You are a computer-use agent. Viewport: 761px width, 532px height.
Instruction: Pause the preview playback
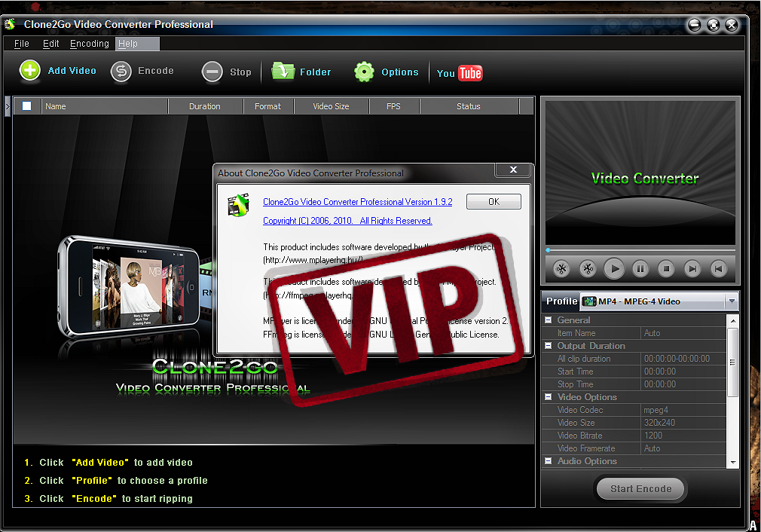(x=640, y=268)
